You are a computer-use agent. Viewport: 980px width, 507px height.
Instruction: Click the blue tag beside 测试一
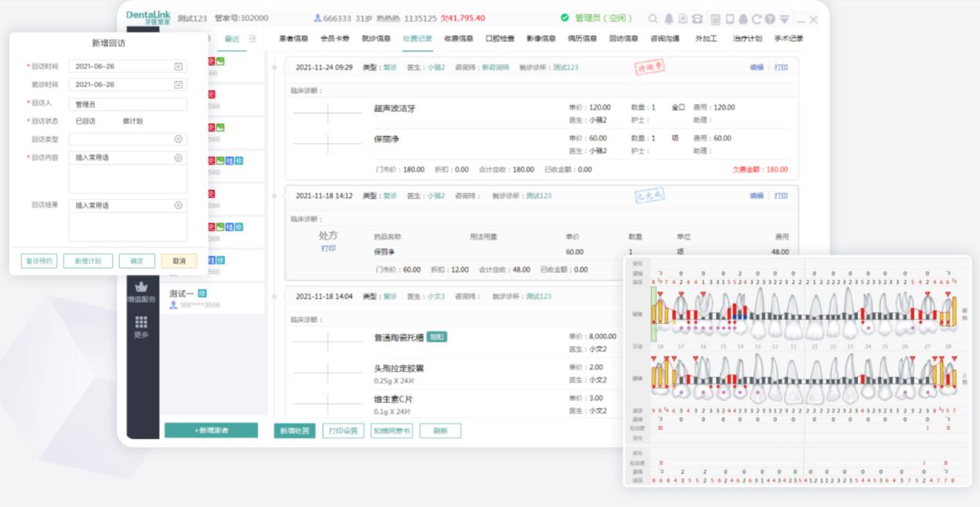pos(202,294)
